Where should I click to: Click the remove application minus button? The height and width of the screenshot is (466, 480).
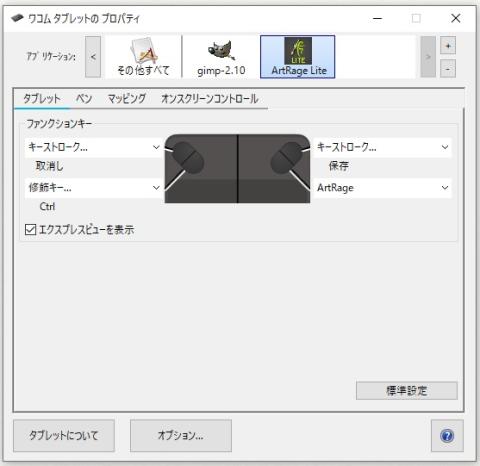coord(448,69)
